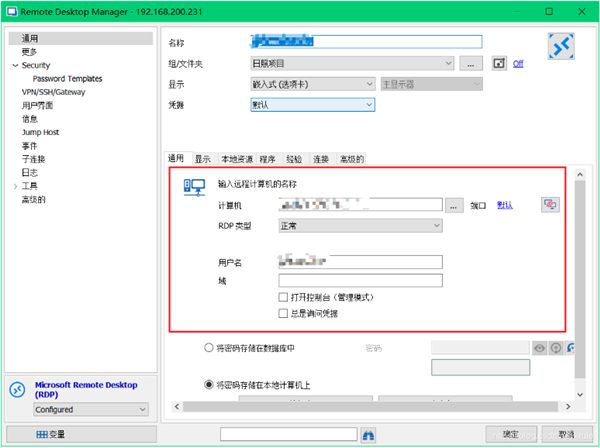Switch to the 程序 tab
The width and height of the screenshot is (600, 448).
268,159
